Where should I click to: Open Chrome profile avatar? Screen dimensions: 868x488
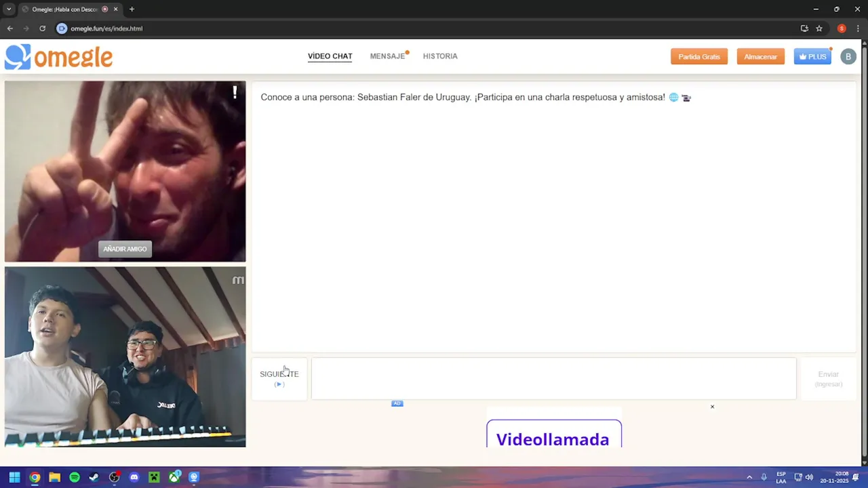click(842, 28)
